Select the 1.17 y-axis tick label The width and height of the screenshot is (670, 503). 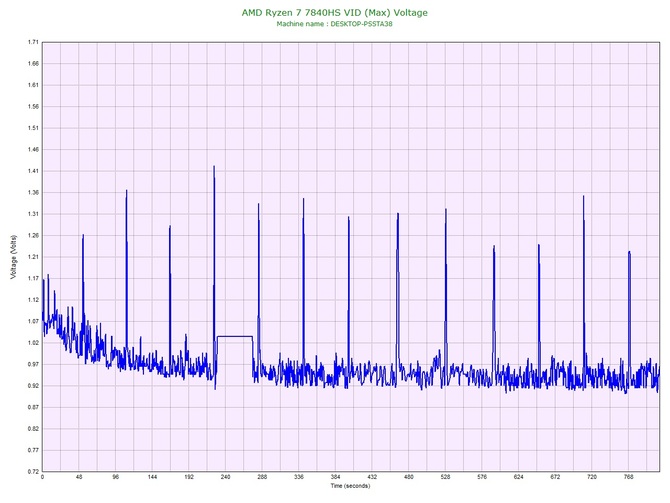click(x=33, y=279)
